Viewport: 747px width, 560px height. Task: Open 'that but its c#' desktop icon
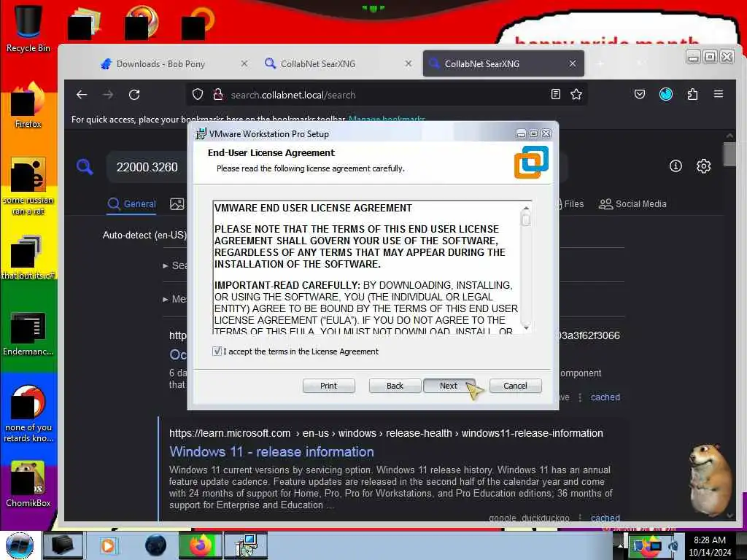[x=28, y=257]
